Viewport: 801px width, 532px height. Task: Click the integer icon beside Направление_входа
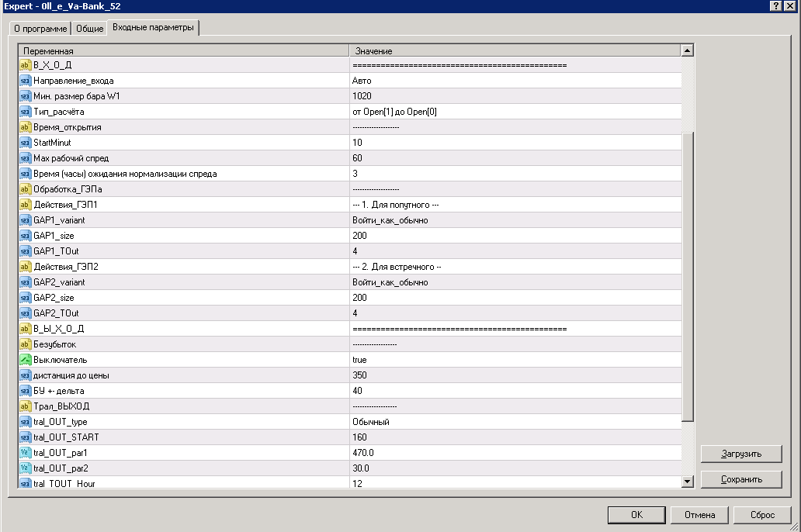25,81
